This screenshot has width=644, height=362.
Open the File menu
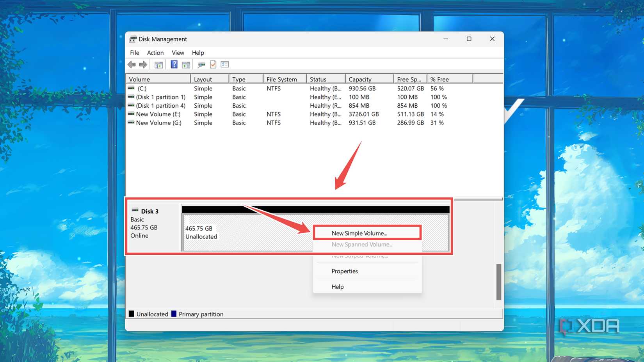pyautogui.click(x=134, y=53)
